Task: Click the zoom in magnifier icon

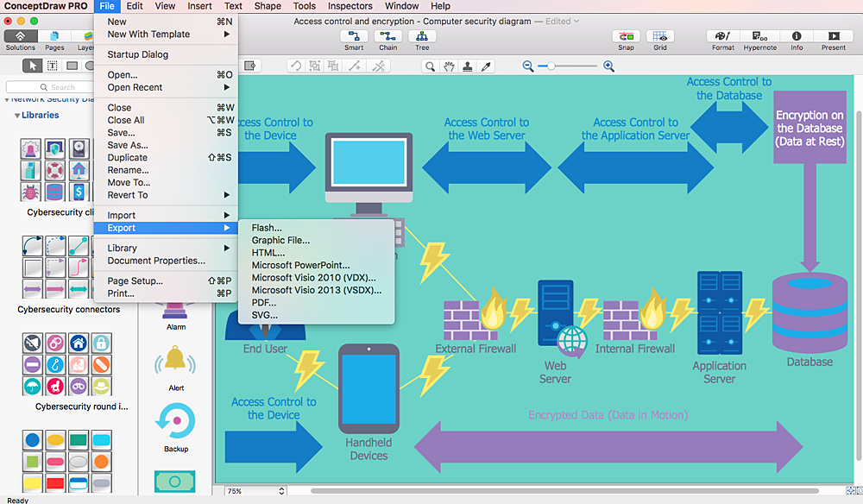Action: 608,66
